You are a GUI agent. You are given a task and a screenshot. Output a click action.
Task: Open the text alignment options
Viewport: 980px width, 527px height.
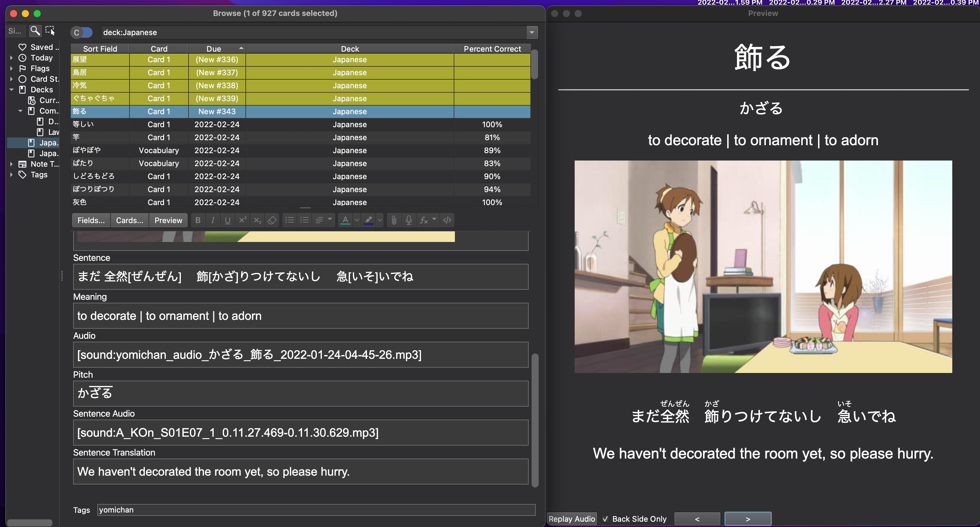pos(324,220)
